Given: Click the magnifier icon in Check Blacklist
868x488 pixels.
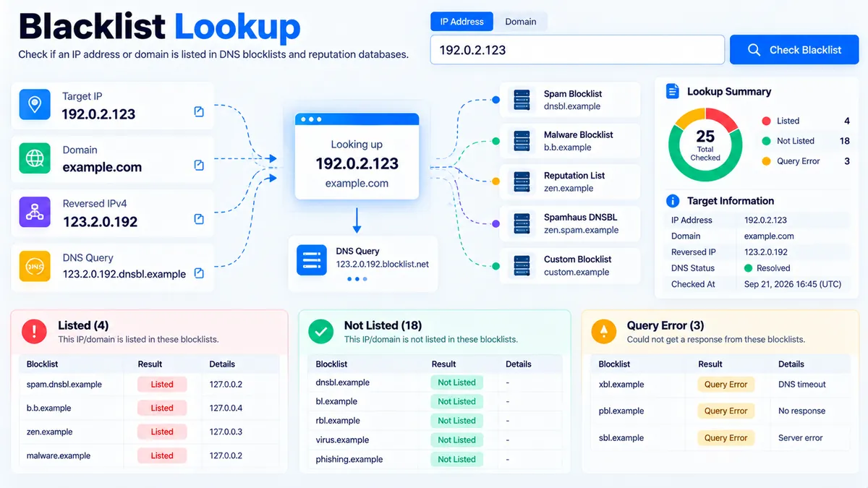Looking at the screenshot, I should pos(754,50).
